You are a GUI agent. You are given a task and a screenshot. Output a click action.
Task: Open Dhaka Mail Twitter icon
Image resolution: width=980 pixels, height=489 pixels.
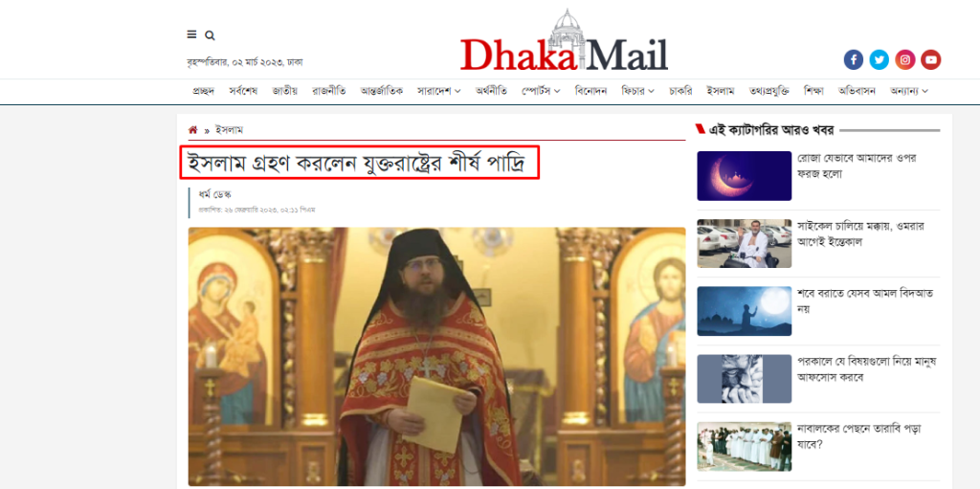[879, 59]
